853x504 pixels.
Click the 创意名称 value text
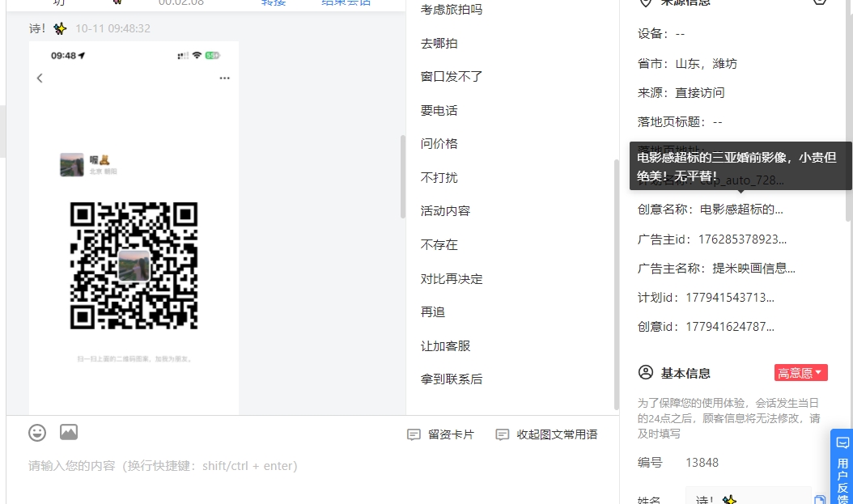click(x=741, y=210)
